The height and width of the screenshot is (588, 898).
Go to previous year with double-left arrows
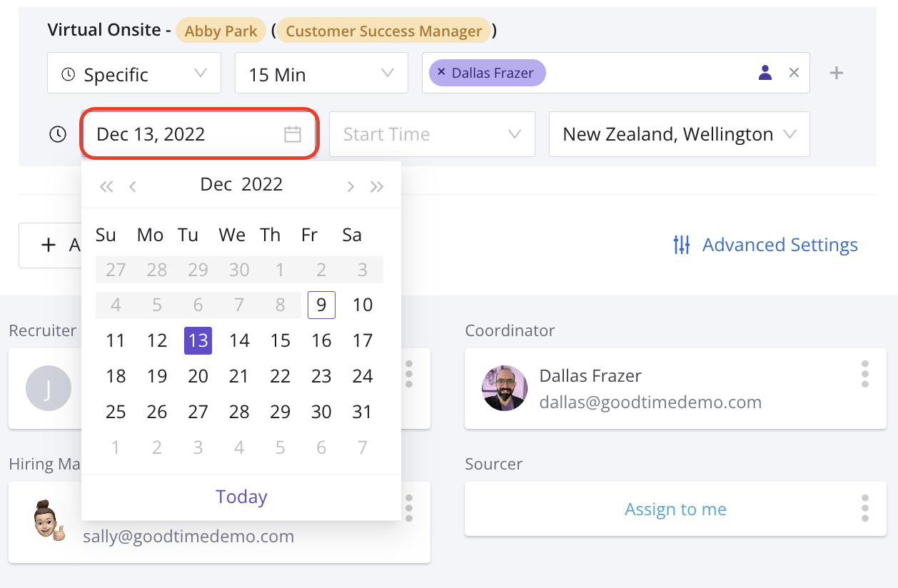tap(106, 187)
